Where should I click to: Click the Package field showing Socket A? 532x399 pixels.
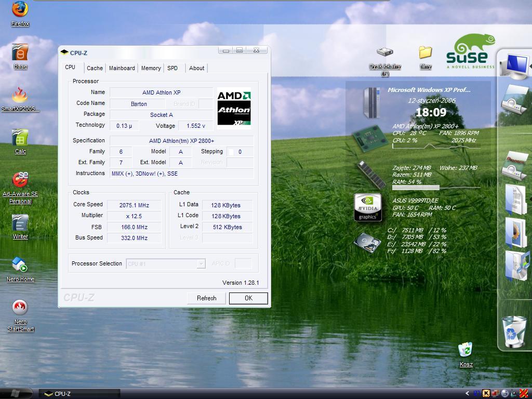[162, 115]
